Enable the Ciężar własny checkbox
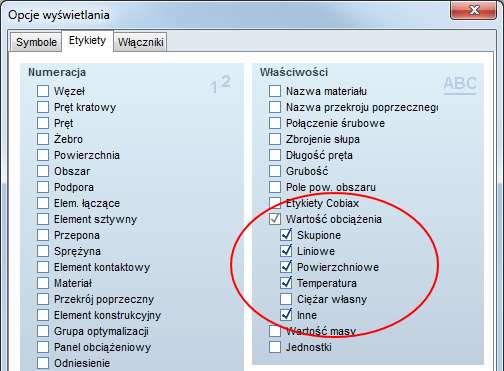The image size is (504, 371). click(286, 299)
